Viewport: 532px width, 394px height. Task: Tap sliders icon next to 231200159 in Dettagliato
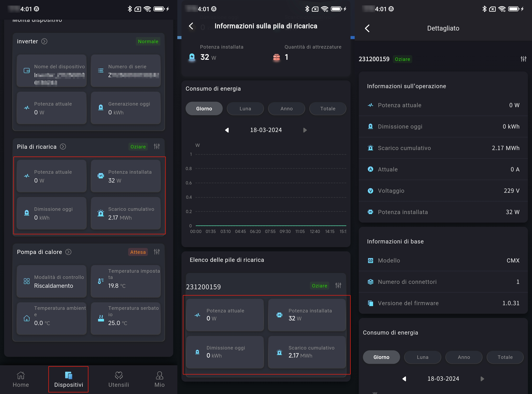point(523,59)
